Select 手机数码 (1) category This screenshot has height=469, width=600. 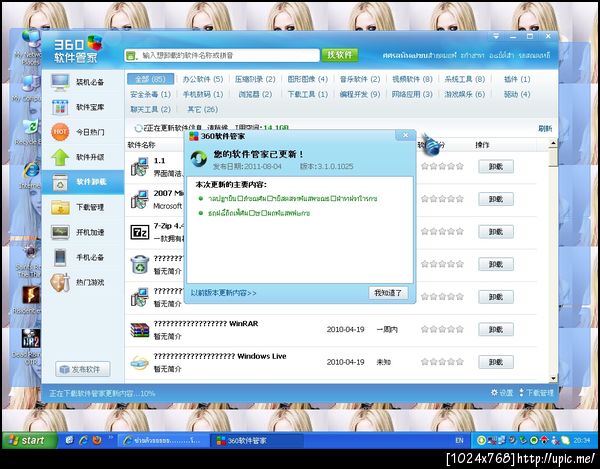pyautogui.click(x=203, y=94)
